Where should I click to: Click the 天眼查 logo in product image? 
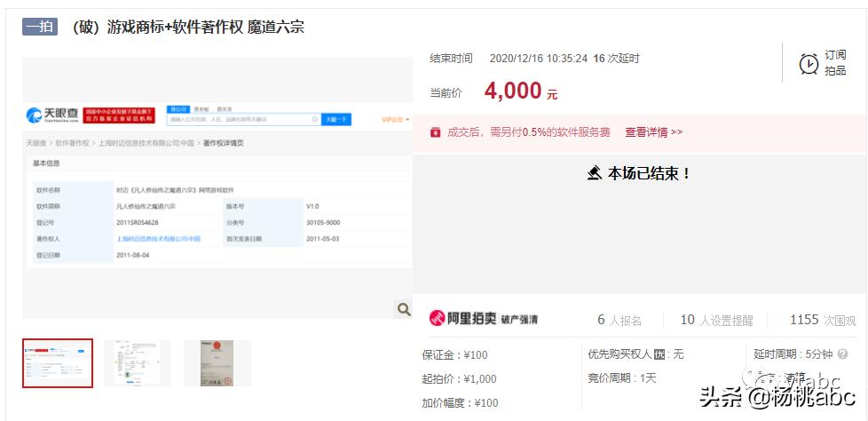click(x=53, y=115)
